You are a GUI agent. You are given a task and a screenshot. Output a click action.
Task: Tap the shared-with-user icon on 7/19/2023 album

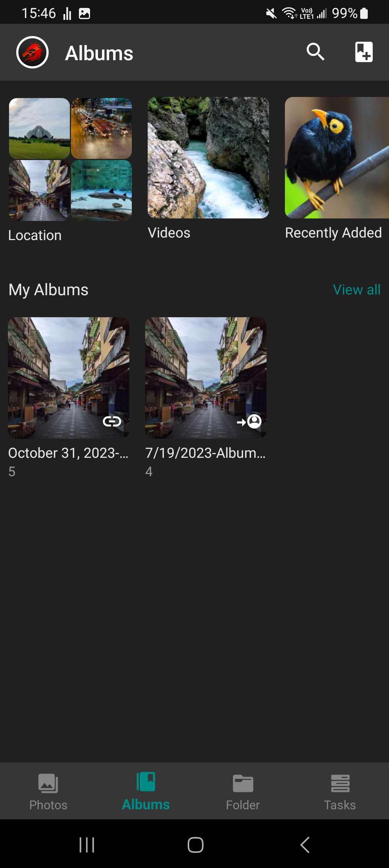250,421
